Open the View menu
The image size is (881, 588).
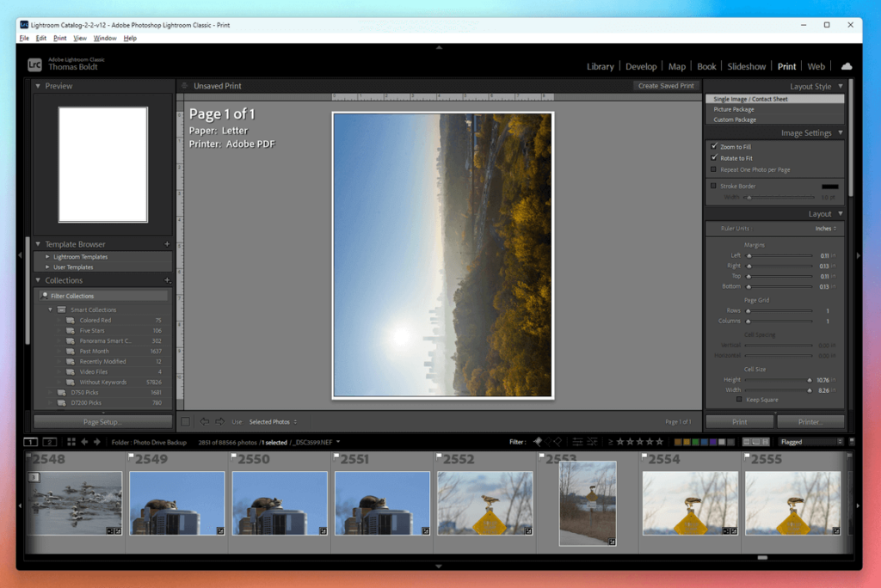[x=80, y=38]
